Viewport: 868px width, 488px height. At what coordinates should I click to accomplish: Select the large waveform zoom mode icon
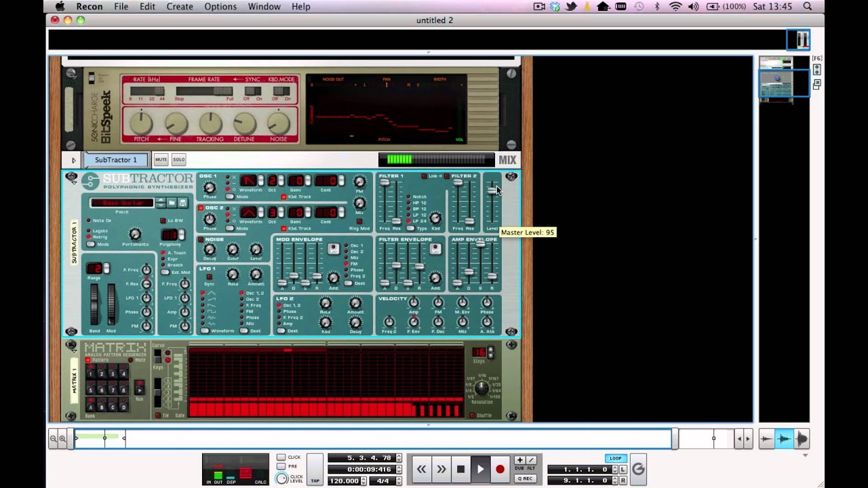(802, 439)
